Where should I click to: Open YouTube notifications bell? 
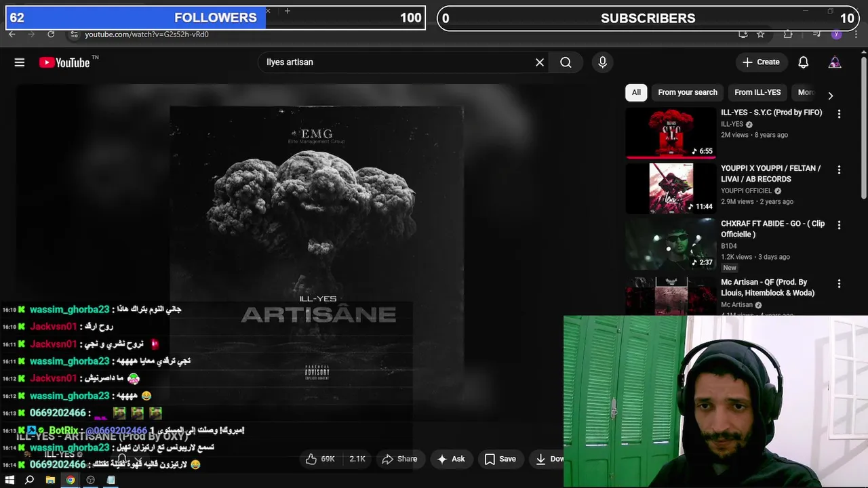click(x=803, y=62)
